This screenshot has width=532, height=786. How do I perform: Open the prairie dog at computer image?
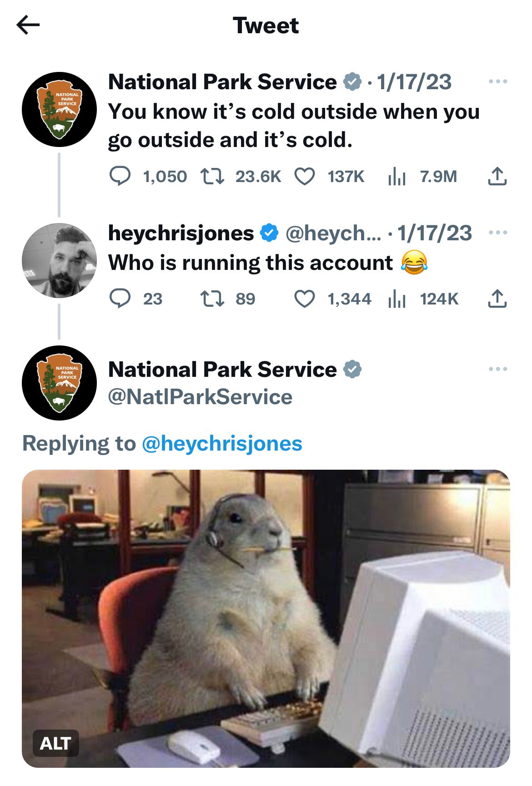tap(266, 614)
